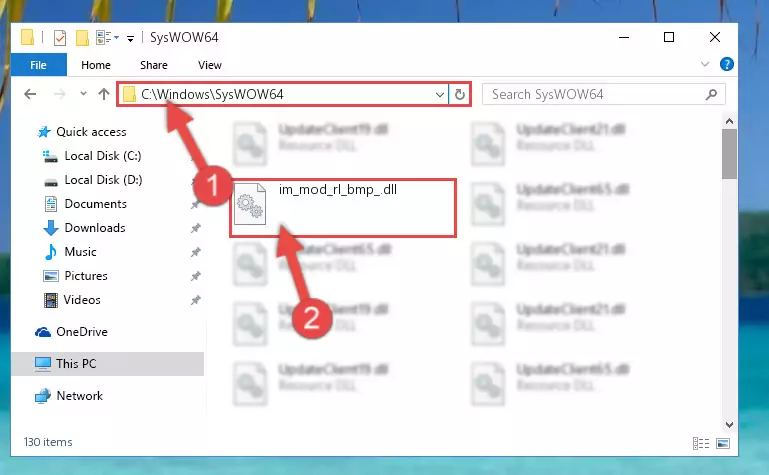Click the New folder icon in quick access toolbar
Screen dimensions: 769x475
[82, 38]
